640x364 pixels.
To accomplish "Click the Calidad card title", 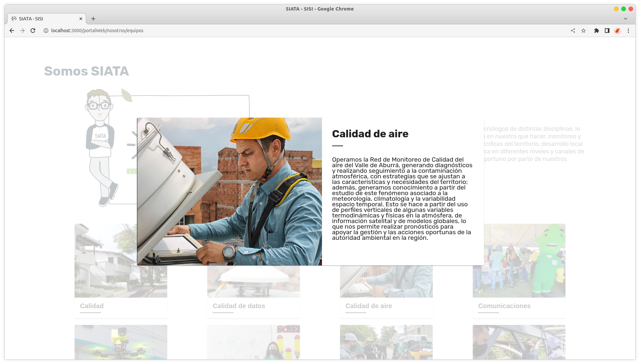I will pos(92,306).
